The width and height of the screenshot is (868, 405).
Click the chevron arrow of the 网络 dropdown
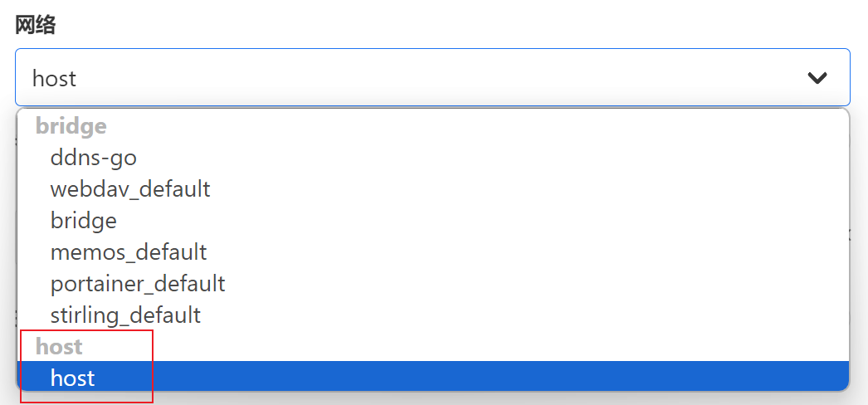[817, 78]
